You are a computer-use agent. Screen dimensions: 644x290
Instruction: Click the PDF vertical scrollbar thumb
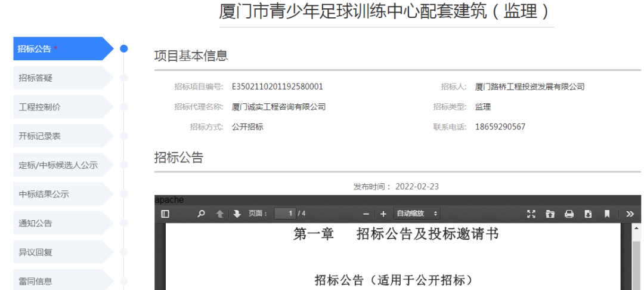coord(636,266)
